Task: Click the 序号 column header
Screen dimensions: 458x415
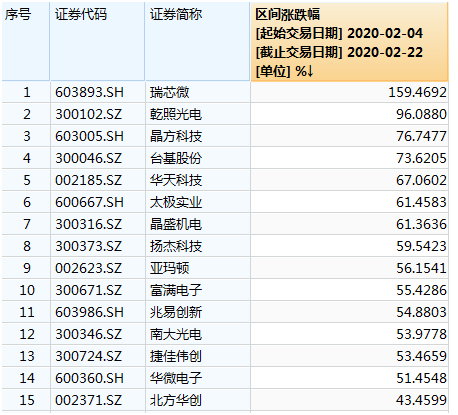Action: tap(26, 42)
